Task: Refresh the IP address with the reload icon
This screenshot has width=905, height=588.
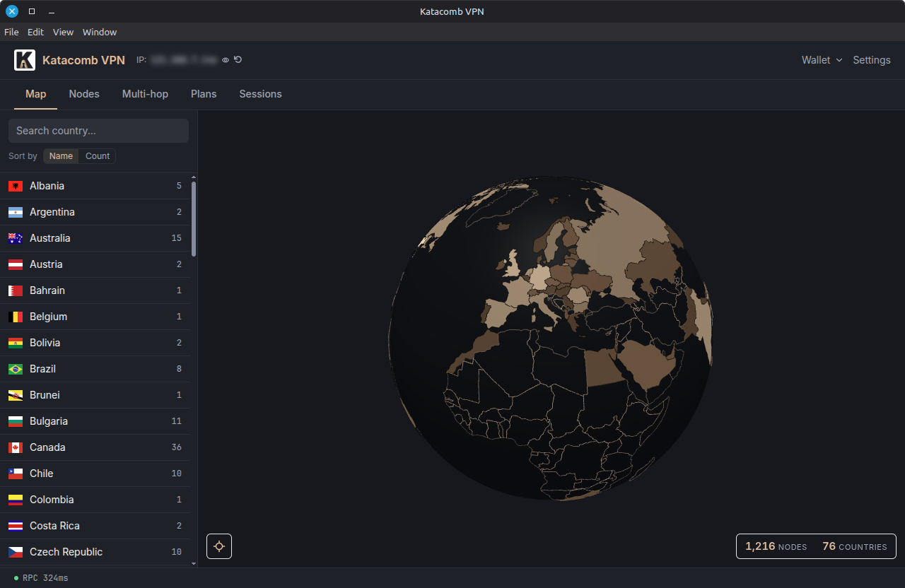Action: tap(238, 60)
